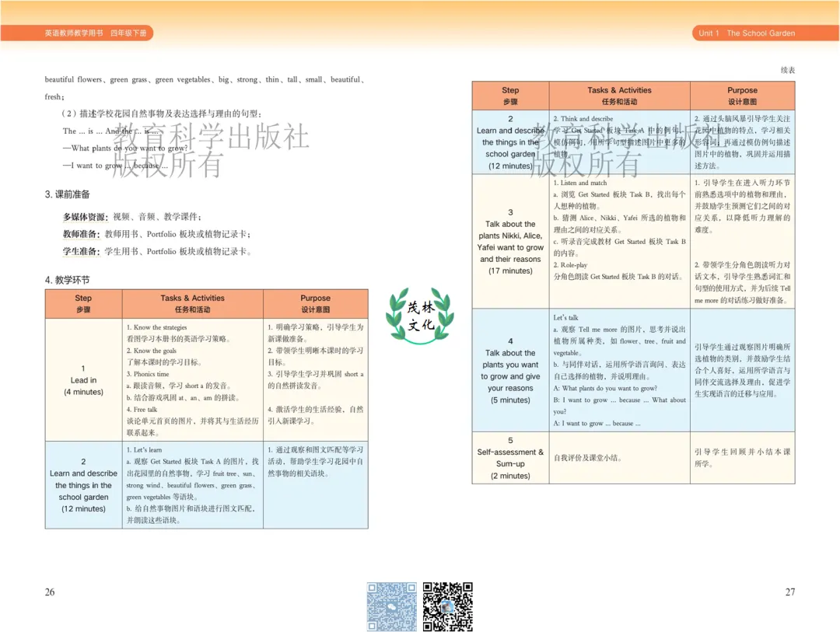Viewport: 840px width, 632px height.
Task: Click the header label 英语教师教学用书 四年级下册
Action: tap(96, 33)
